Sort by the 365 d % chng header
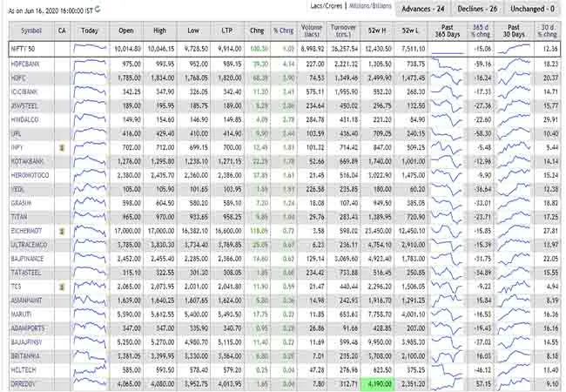The height and width of the screenshot is (392, 566). [481, 30]
